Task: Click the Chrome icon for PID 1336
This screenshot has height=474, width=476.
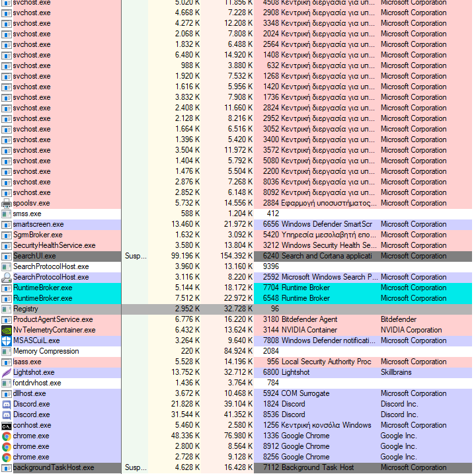Action: 7,436
